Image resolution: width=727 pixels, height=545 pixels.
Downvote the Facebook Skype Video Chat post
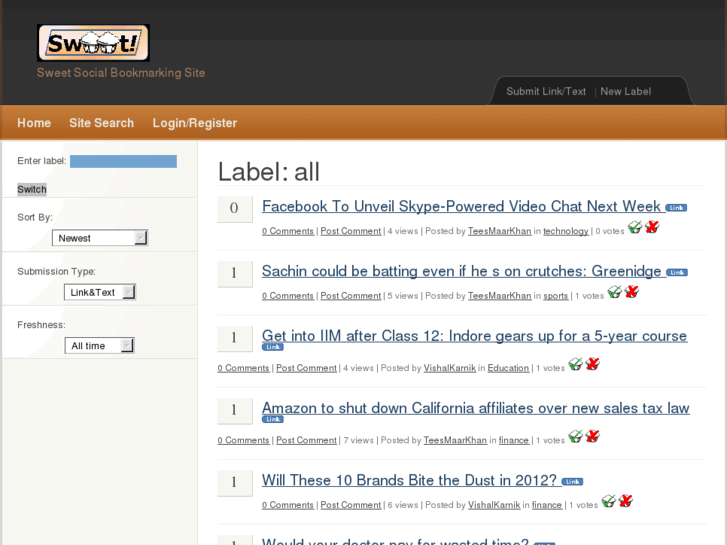[652, 227]
